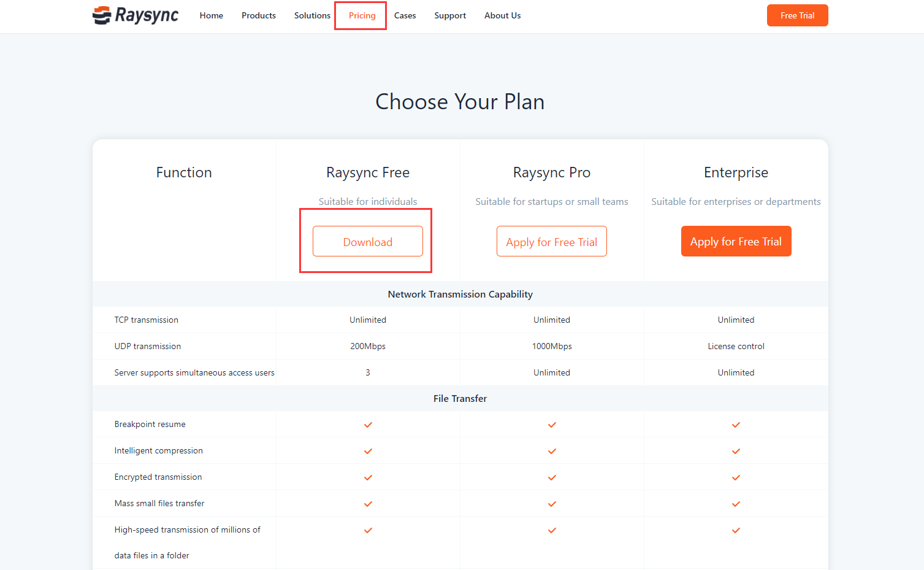Click simultaneous users 'Unlimited' under Enterprise
The width and height of the screenshot is (924, 570).
(736, 372)
